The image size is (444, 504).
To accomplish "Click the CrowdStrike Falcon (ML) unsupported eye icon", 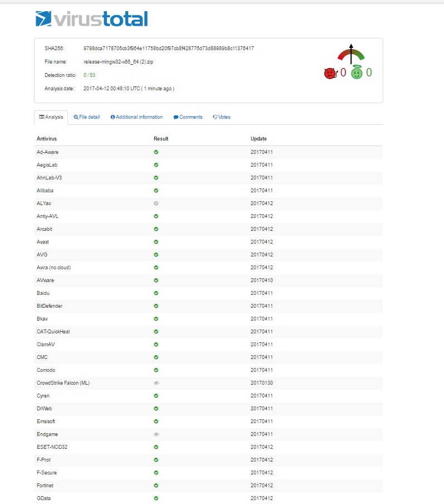I will [156, 383].
